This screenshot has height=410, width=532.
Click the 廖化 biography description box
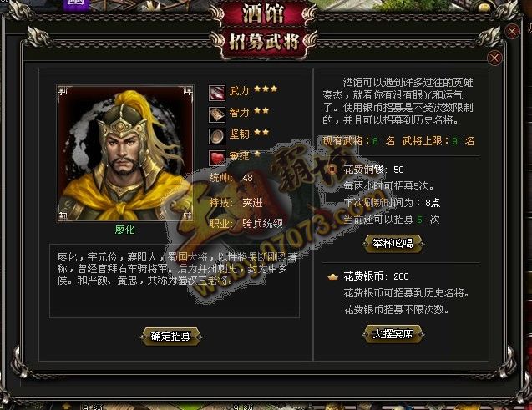175,281
